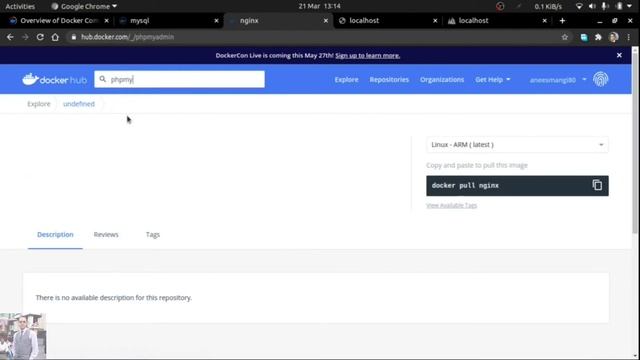Switch to the mysql browser tab
The width and height of the screenshot is (640, 360).
tap(169, 20)
